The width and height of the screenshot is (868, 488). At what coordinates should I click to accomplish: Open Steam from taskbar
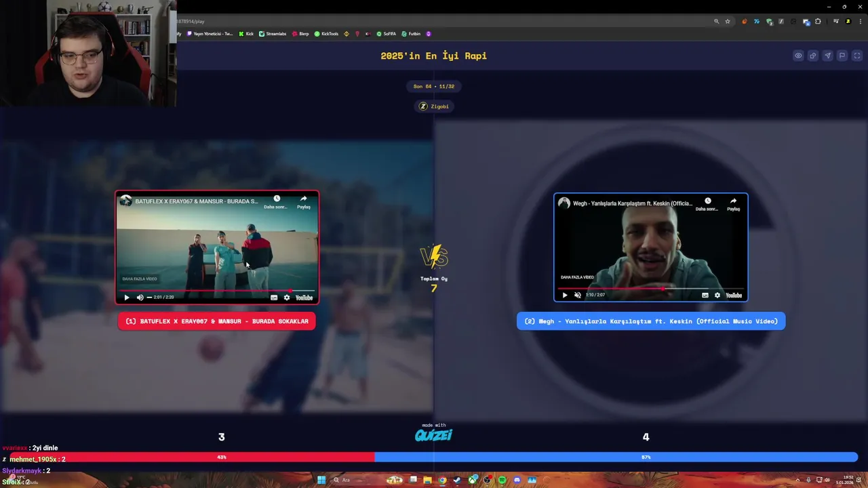click(457, 480)
